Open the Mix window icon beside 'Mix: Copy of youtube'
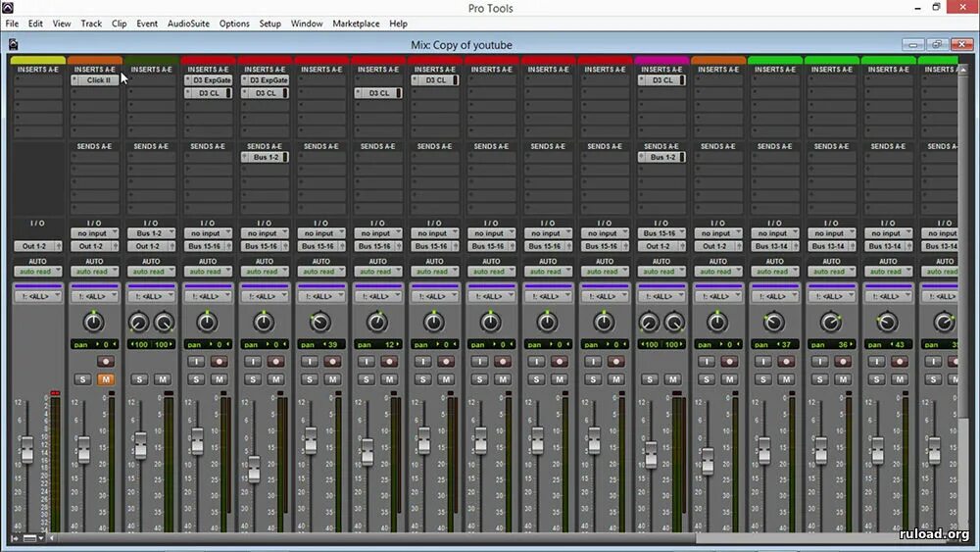 pyautogui.click(x=13, y=44)
